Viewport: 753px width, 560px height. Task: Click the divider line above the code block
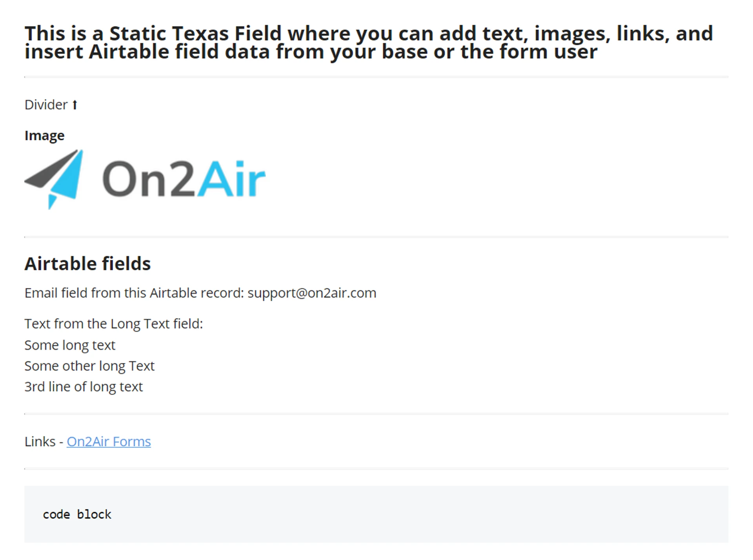pos(376,469)
